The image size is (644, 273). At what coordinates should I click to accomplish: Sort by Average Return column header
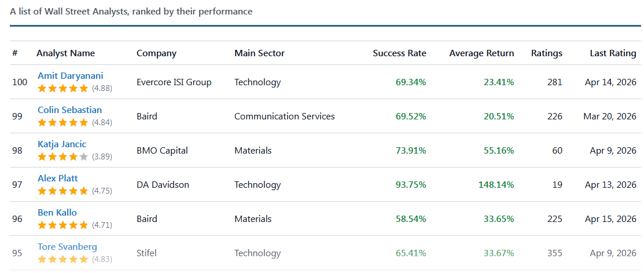(x=481, y=53)
